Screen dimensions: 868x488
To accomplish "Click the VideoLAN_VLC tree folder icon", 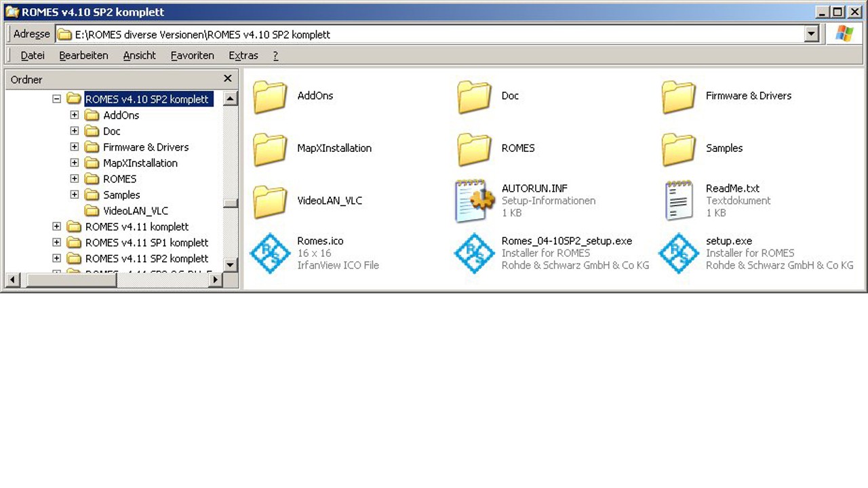I will pyautogui.click(x=92, y=211).
